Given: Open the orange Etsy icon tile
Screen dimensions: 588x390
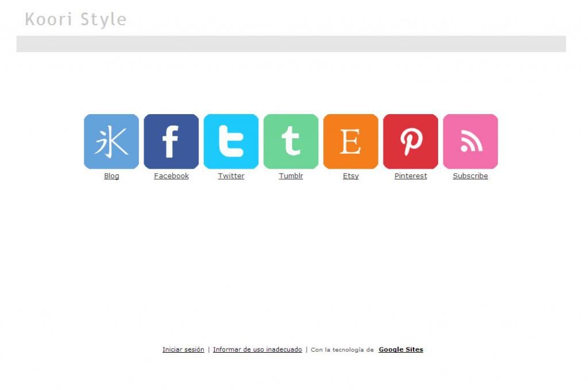Looking at the screenshot, I should 351,142.
